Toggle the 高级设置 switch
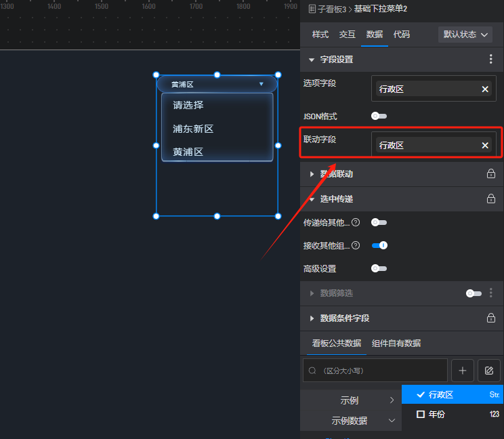 point(379,268)
